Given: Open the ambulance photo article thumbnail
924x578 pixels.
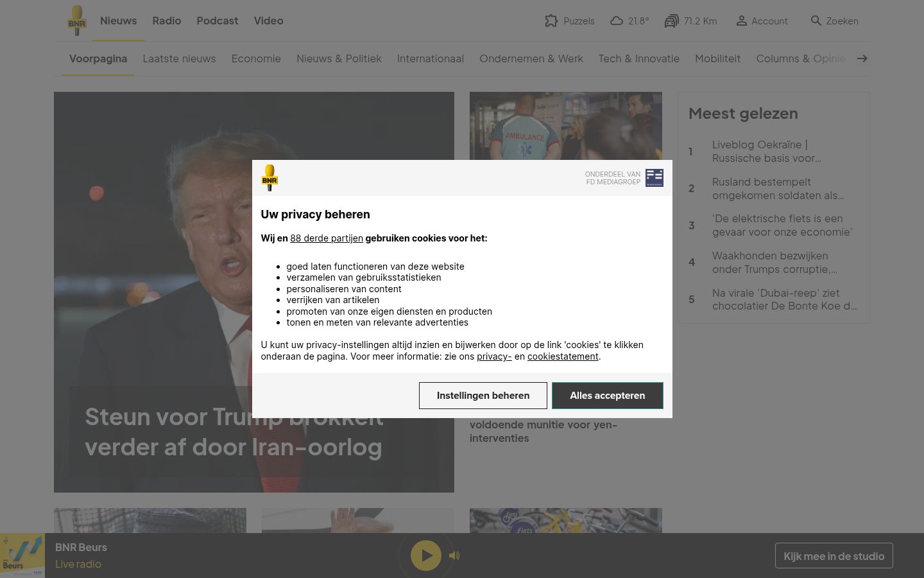Looking at the screenshot, I should point(566,126).
